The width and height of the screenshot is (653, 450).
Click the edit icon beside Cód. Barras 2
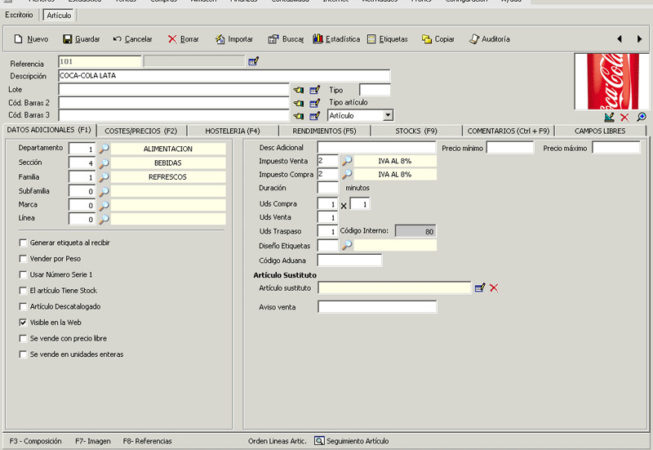click(x=315, y=103)
